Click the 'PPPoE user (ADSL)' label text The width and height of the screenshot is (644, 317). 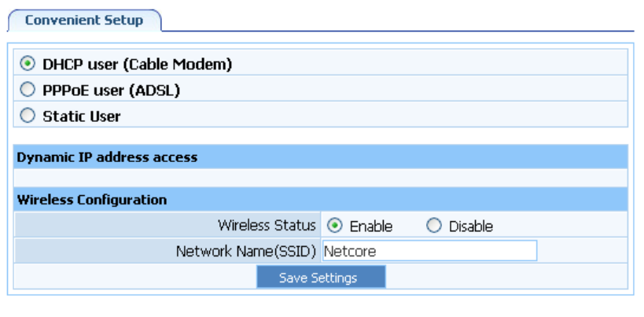[111, 90]
